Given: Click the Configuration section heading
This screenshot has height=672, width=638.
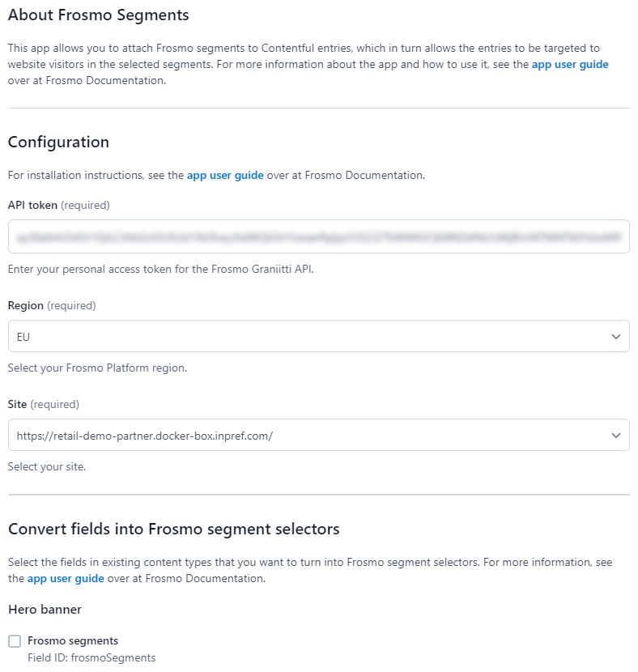Looking at the screenshot, I should click(x=57, y=142).
